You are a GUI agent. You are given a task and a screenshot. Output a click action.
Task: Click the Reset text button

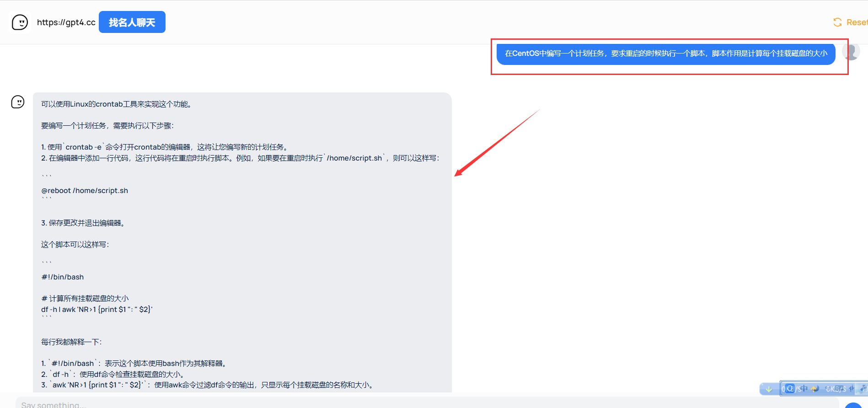(857, 22)
